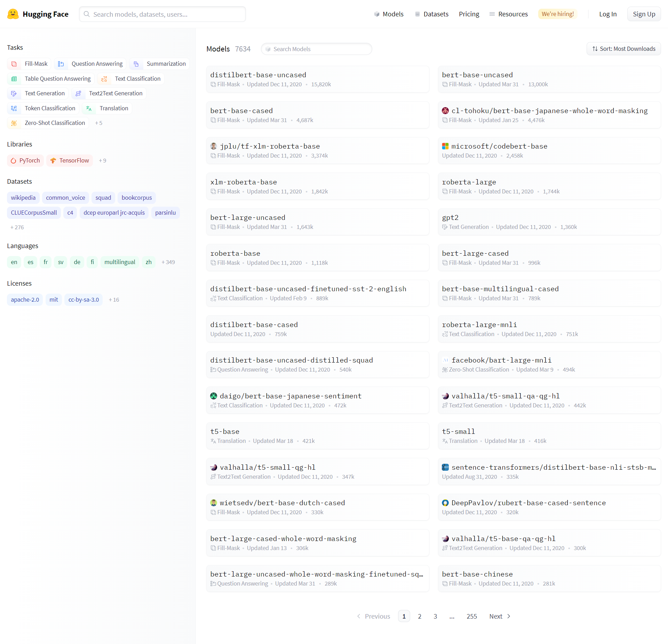Click the Table Question Answering icon

pyautogui.click(x=14, y=79)
